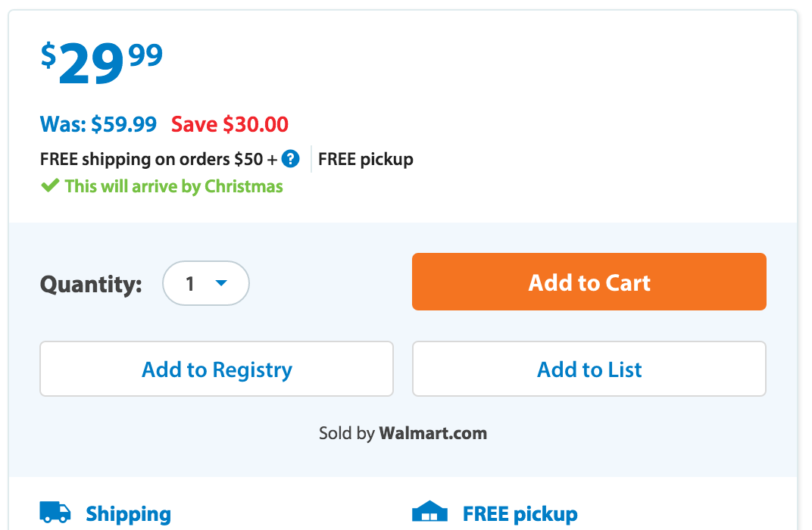Click the store pickup building icon
812x530 pixels.
point(429,513)
